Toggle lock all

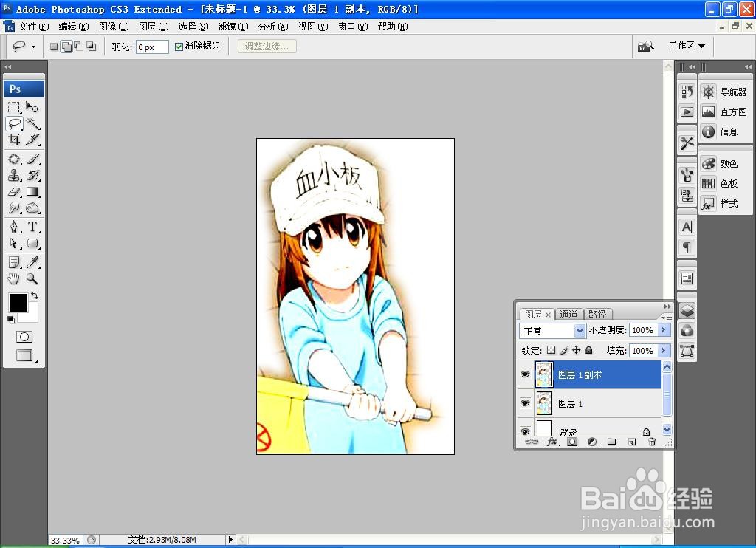[588, 350]
